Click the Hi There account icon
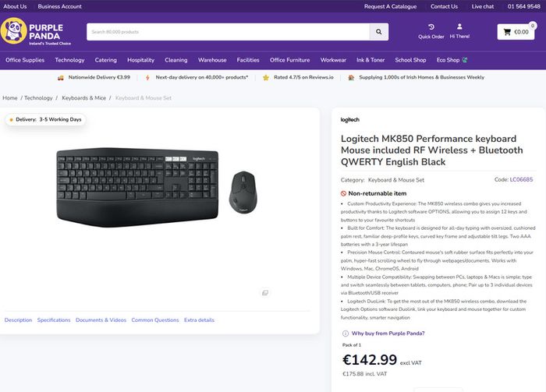Image resolution: width=546 pixels, height=392 pixels. pyautogui.click(x=459, y=26)
